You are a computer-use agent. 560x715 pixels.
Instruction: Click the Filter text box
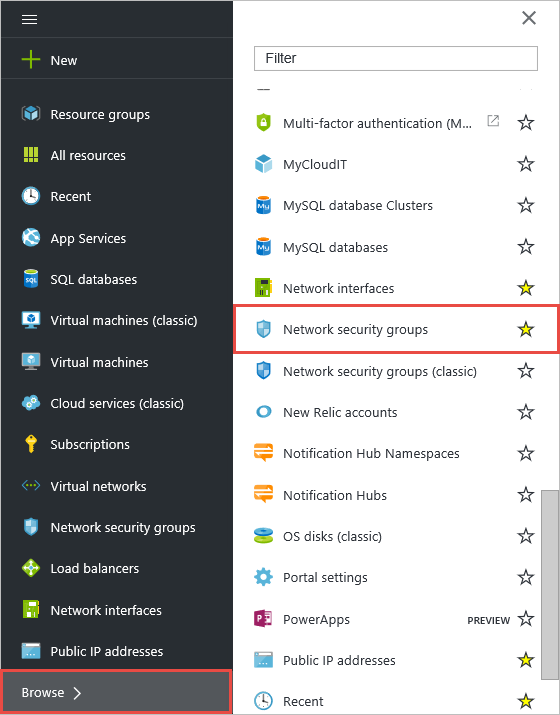point(396,58)
